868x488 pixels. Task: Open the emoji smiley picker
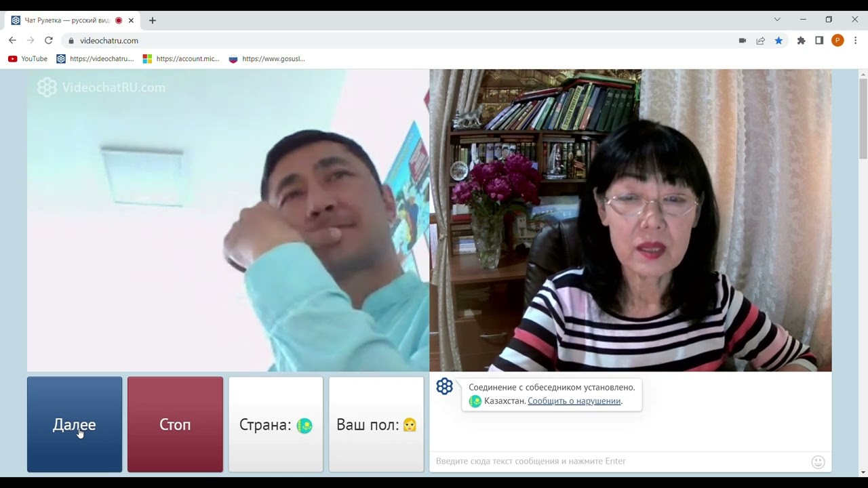[x=818, y=462]
